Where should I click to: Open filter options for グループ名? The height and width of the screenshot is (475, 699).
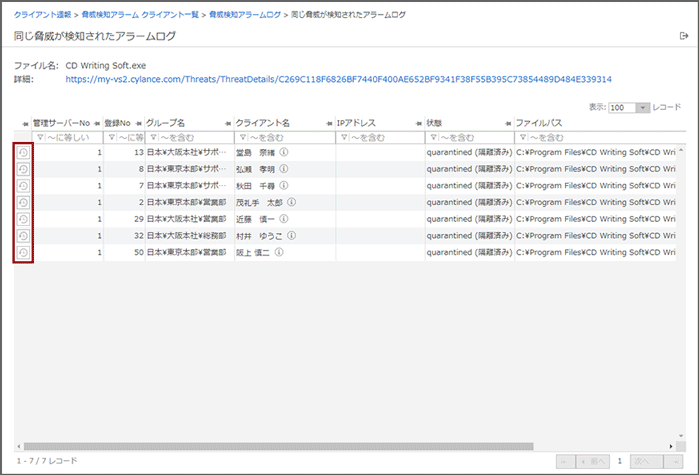(x=153, y=137)
